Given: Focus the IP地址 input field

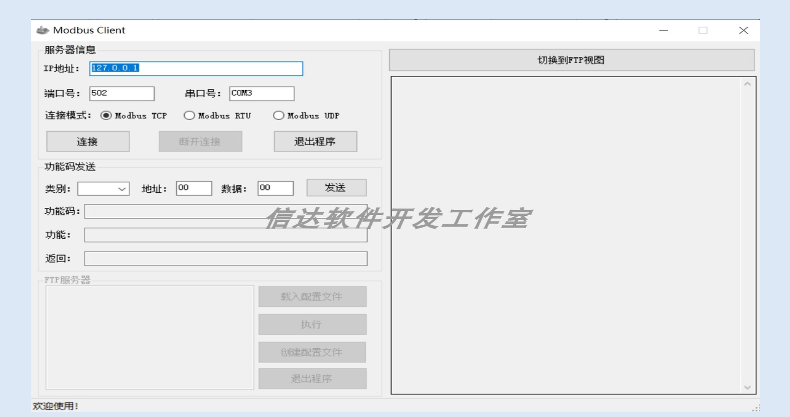Looking at the screenshot, I should (x=196, y=68).
